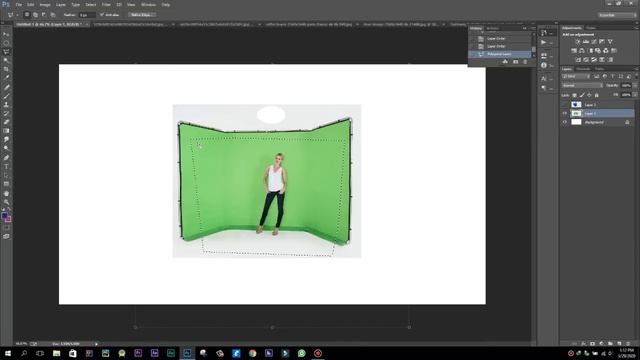Select the Eraser tool
The image size is (640, 360).
click(6, 122)
